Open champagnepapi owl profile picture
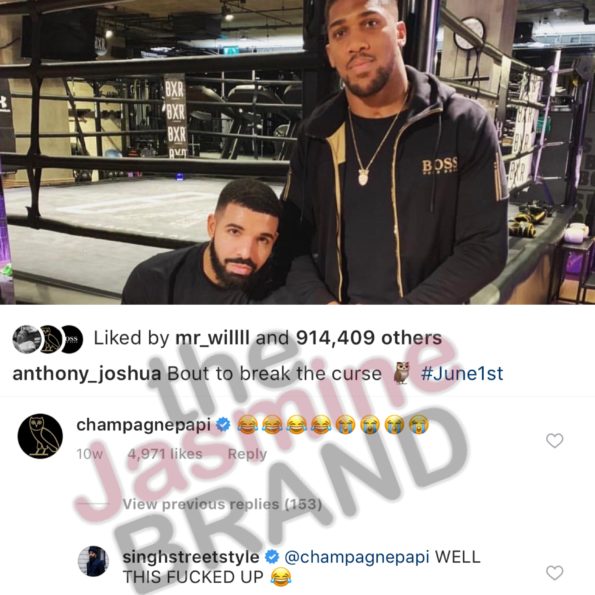 point(40,436)
